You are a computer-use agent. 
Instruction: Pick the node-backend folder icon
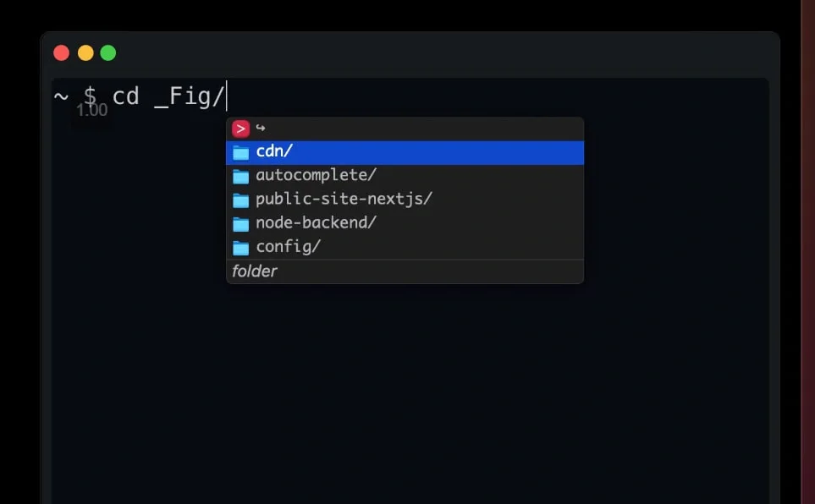[241, 223]
